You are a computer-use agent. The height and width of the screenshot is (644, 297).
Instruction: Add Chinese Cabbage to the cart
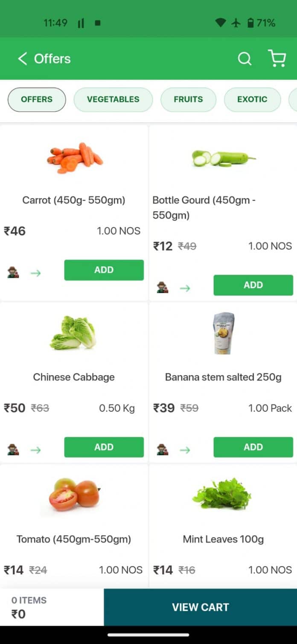(x=104, y=447)
